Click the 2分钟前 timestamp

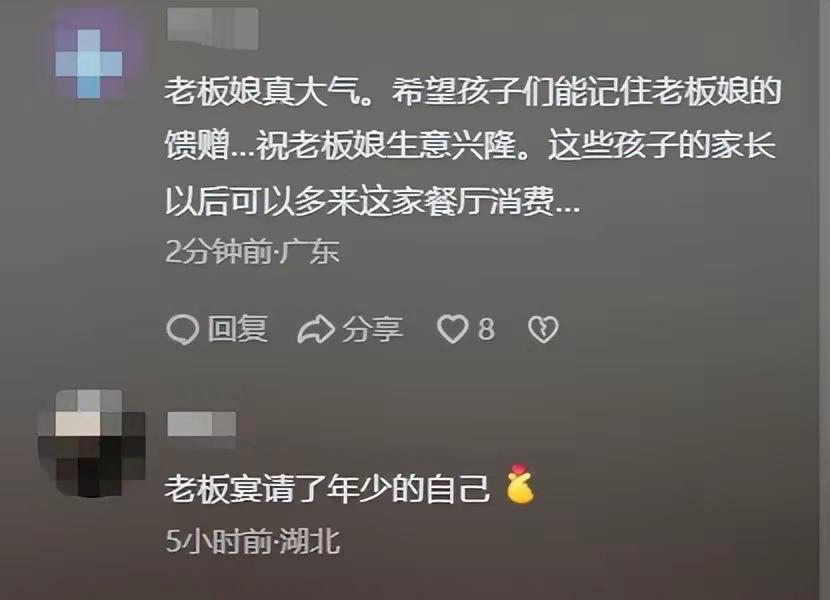[x=218, y=252]
